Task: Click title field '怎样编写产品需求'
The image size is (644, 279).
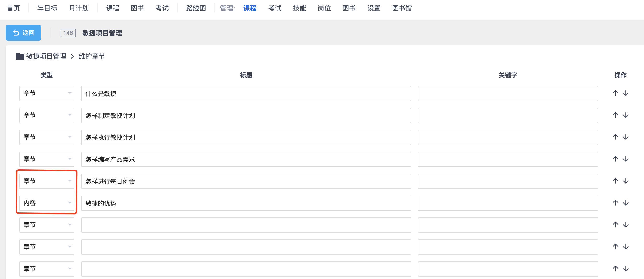Action: click(x=246, y=159)
